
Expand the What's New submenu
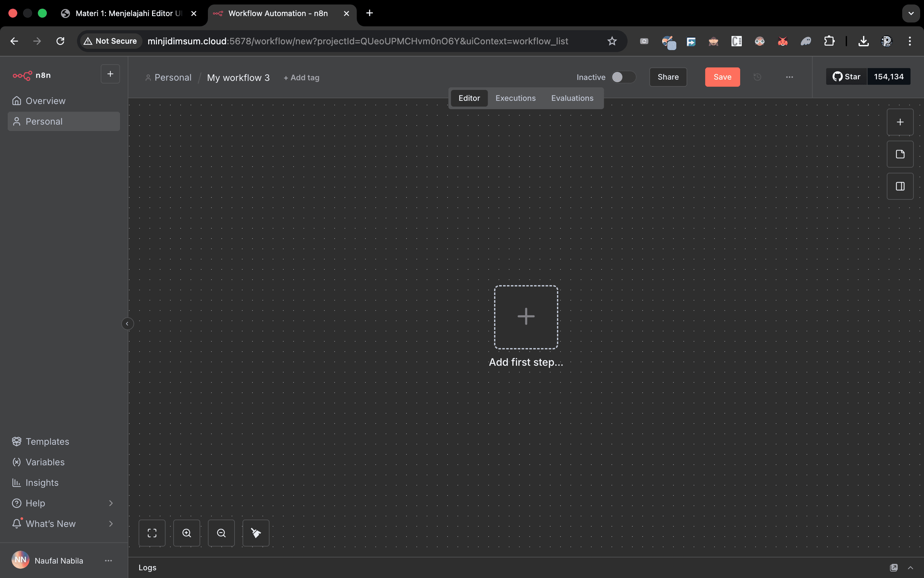click(x=111, y=524)
